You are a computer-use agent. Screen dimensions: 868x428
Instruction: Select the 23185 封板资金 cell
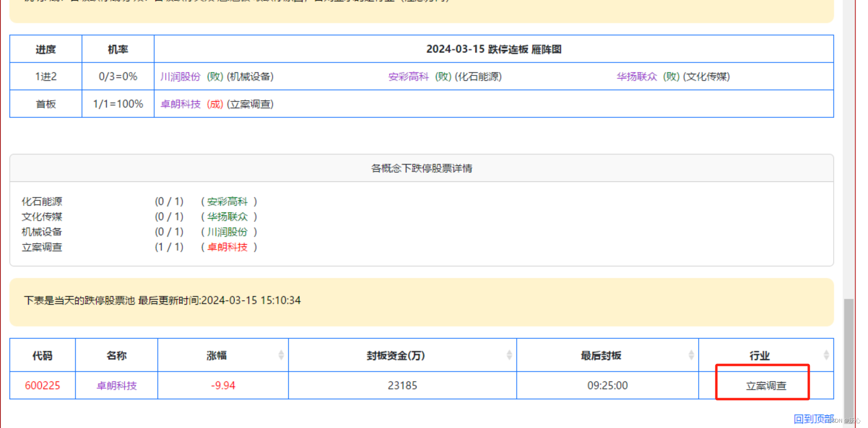[x=402, y=386]
